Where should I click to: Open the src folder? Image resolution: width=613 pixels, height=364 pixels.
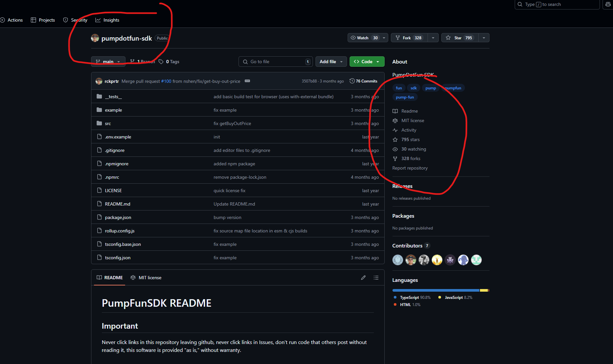[108, 123]
